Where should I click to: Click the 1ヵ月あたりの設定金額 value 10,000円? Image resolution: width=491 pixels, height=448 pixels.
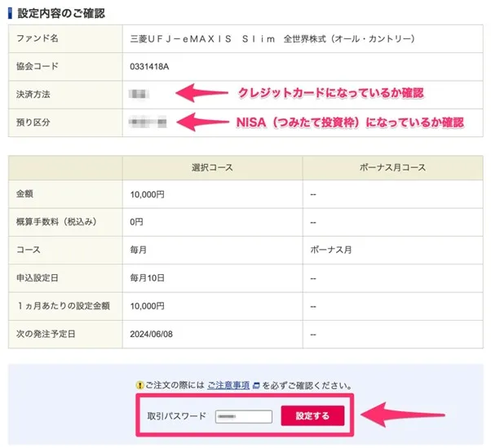pos(147,306)
